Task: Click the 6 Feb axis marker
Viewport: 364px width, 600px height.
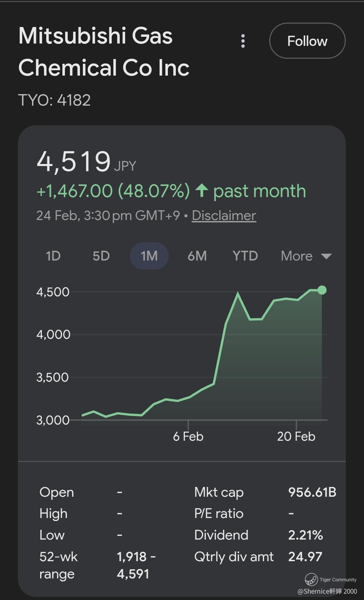Action: tap(188, 436)
